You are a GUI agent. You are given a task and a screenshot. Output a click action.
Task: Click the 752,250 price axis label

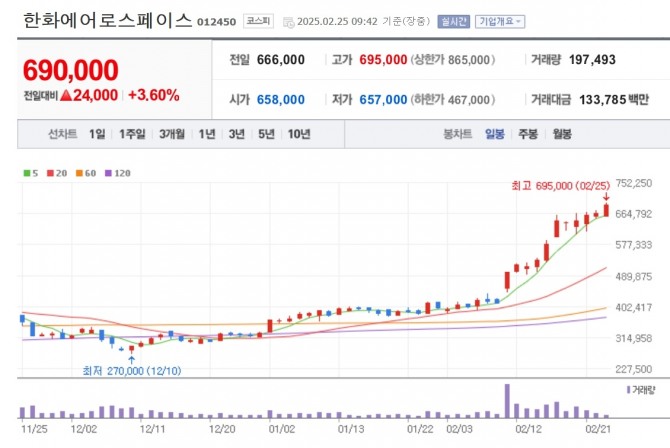(x=634, y=183)
